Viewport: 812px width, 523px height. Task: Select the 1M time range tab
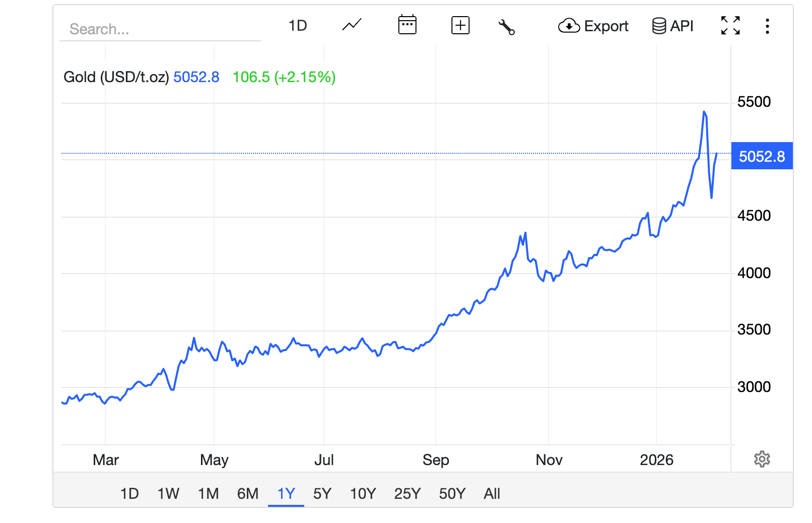tap(208, 493)
